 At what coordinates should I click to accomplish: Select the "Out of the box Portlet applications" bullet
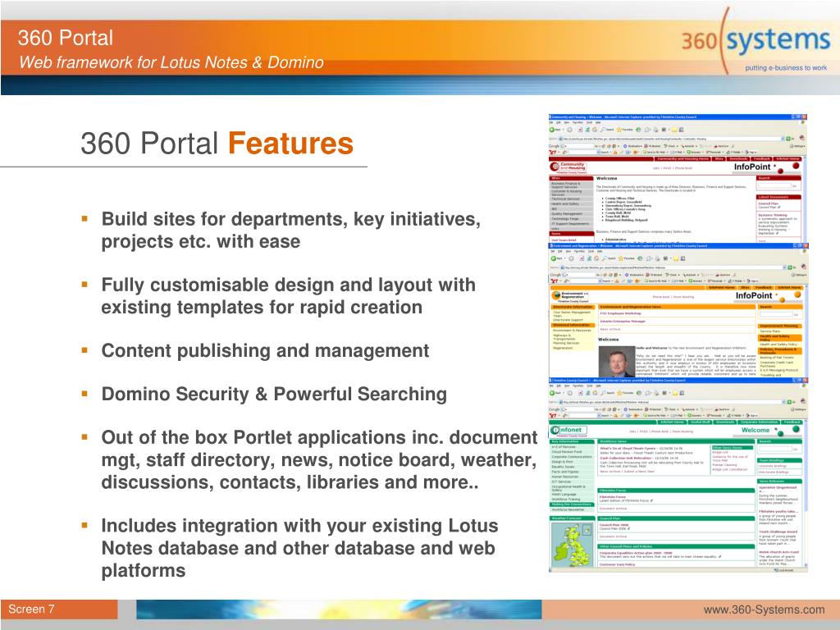tap(319, 459)
